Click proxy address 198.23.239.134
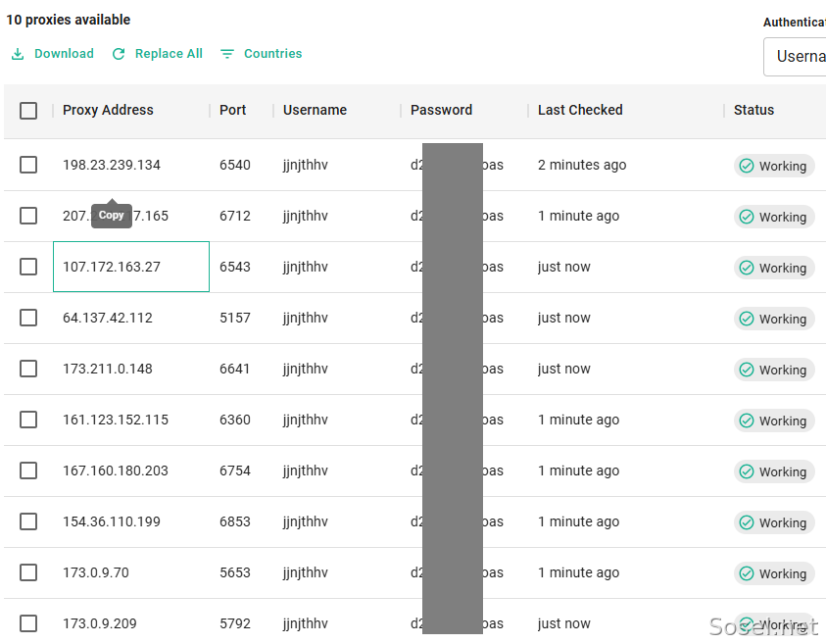The height and width of the screenshot is (644, 826). pyautogui.click(x=112, y=165)
